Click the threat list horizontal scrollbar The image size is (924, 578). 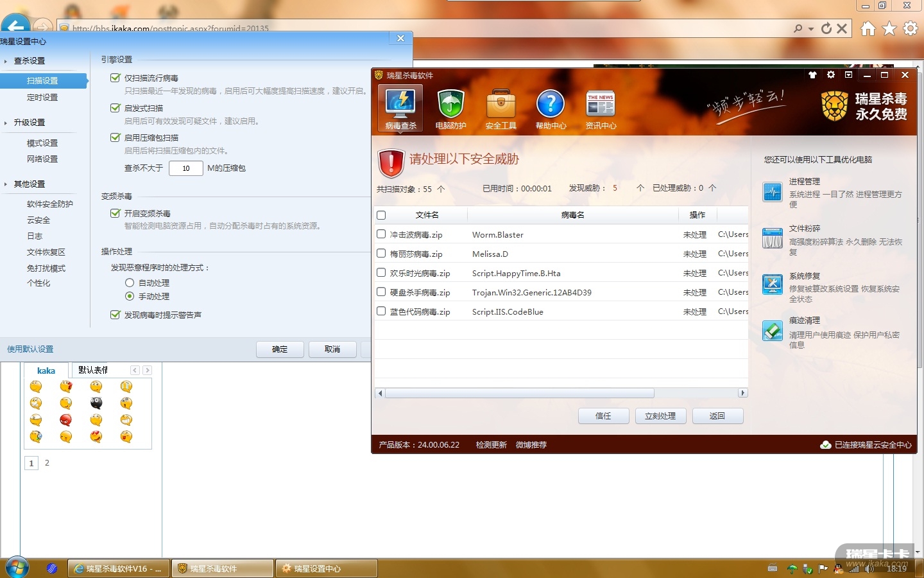tap(519, 393)
